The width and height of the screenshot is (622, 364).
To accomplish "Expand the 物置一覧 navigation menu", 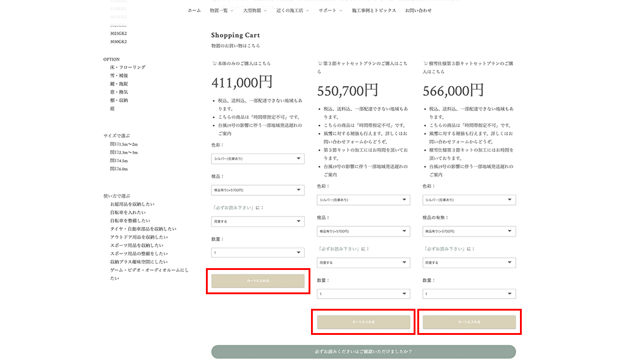I will (221, 11).
